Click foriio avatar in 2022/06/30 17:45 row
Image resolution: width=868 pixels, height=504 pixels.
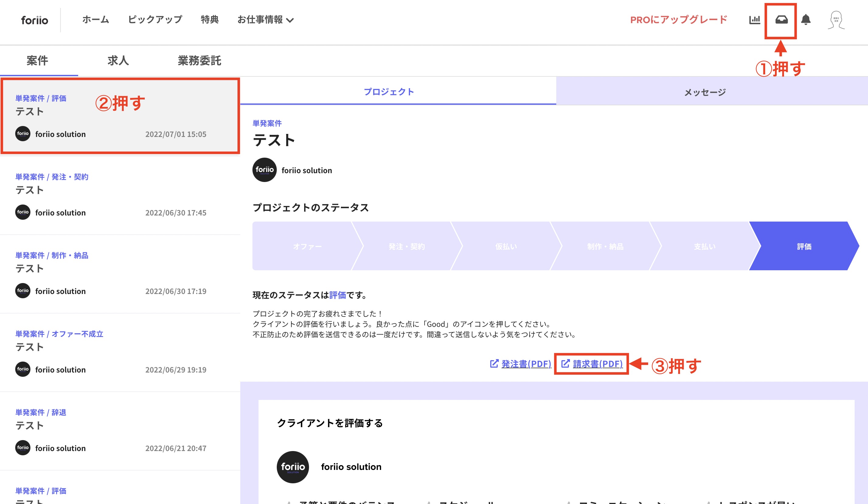click(23, 212)
